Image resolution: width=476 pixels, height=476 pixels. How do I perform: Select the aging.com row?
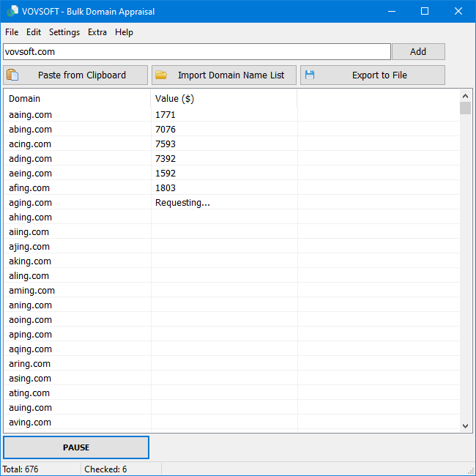click(x=31, y=203)
